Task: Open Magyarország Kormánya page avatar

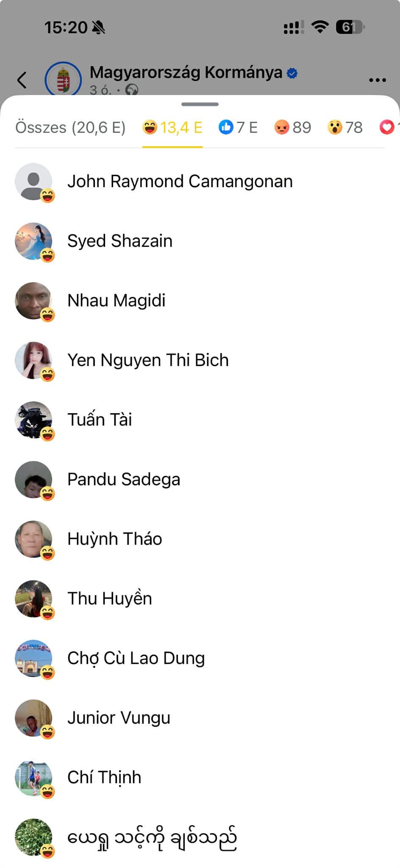Action: 63,79
